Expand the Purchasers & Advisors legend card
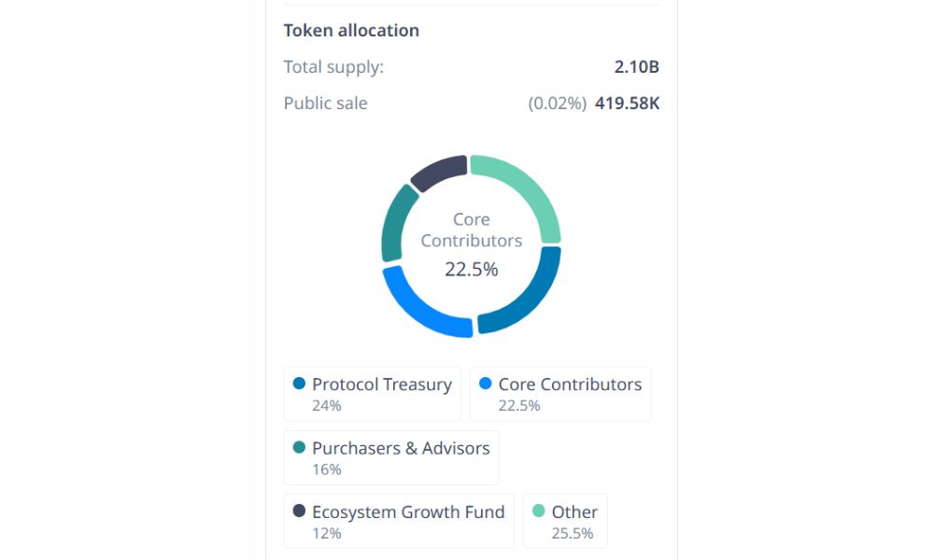The image size is (934, 560). tap(390, 456)
